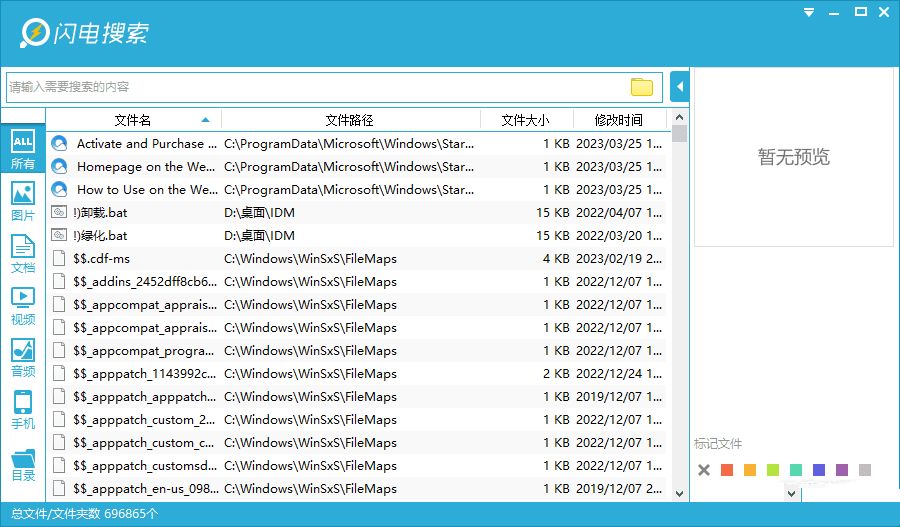The width and height of the screenshot is (900, 527).
Task: Select the 手机 (Phone) category icon
Action: click(22, 409)
